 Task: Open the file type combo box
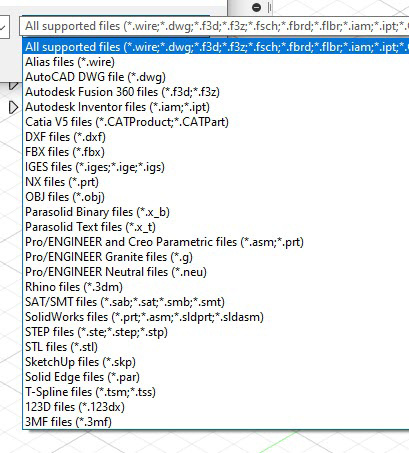[214, 26]
